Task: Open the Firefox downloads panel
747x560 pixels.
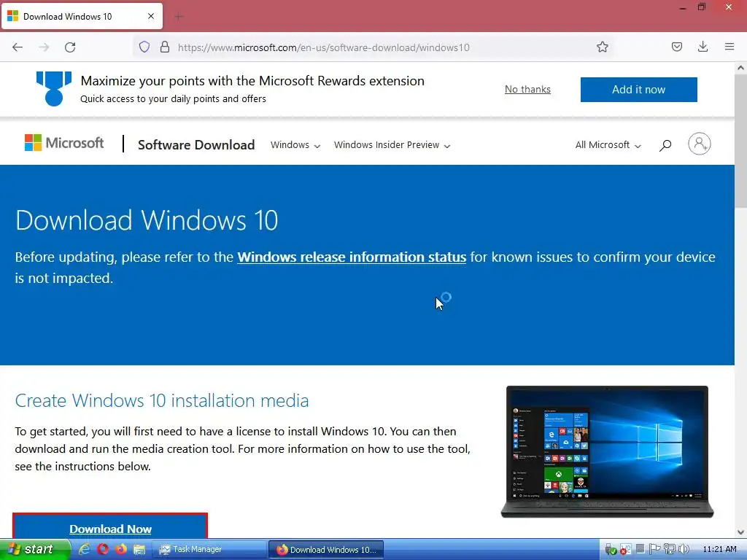Action: pos(703,47)
